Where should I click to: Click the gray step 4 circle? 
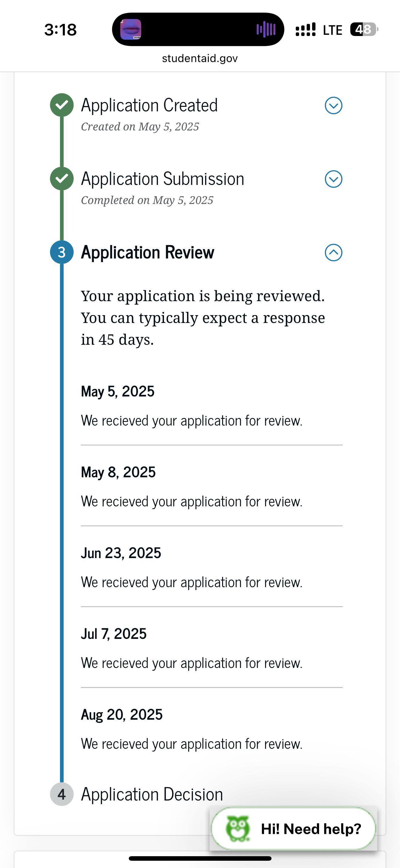pos(62,794)
